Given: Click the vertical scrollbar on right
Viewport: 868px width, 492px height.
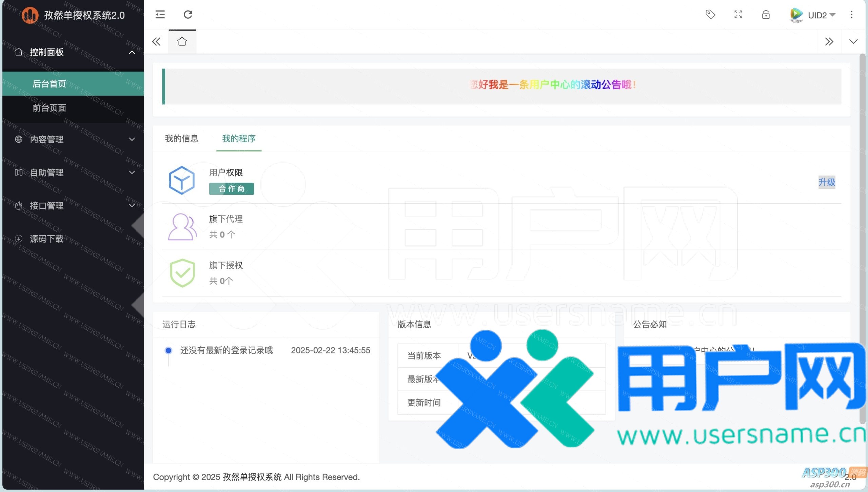Looking at the screenshot, I should (862, 237).
